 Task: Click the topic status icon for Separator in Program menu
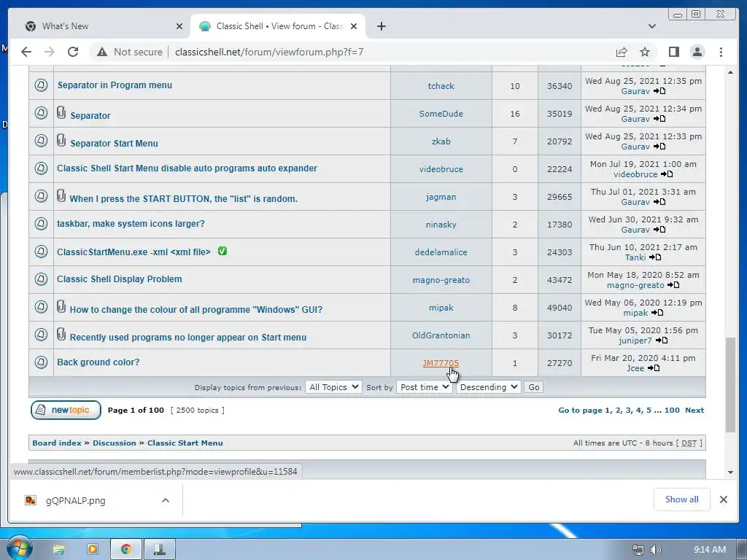(x=41, y=85)
